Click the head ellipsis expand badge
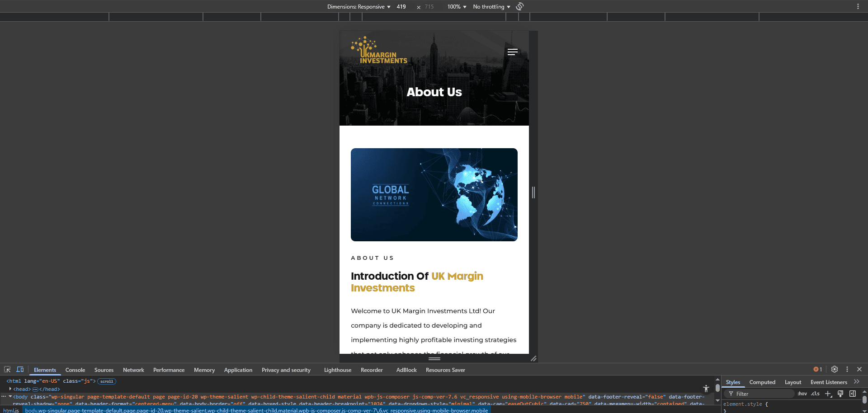Image resolution: width=868 pixels, height=413 pixels. coord(35,389)
